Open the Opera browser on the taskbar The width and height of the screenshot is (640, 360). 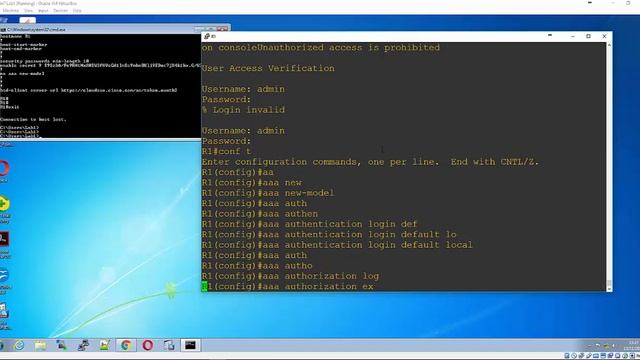point(147,345)
